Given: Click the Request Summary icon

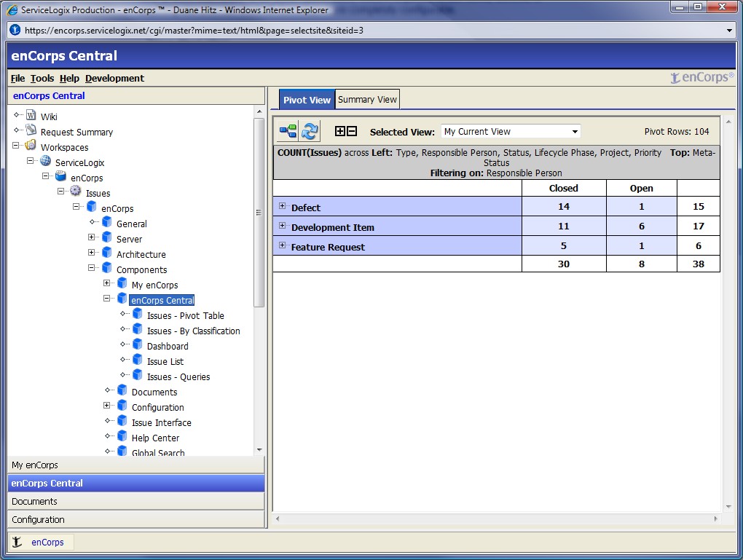Looking at the screenshot, I should click(31, 130).
